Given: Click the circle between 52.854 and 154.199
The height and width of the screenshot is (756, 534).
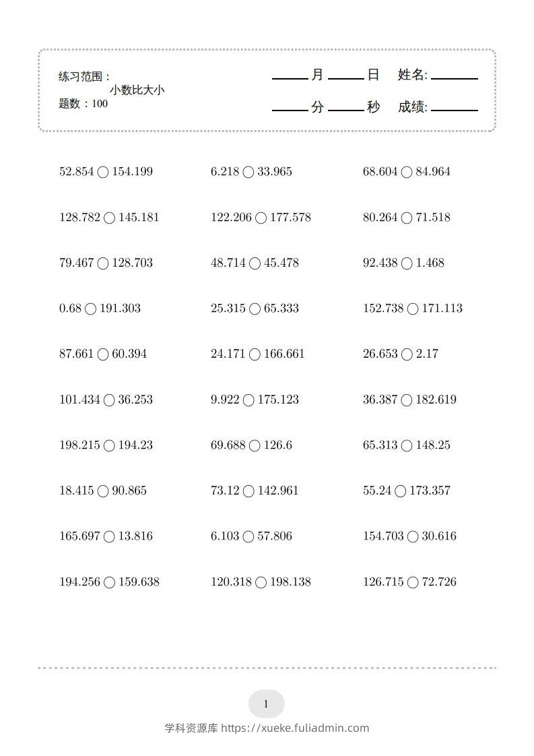Looking at the screenshot, I should click(x=103, y=172).
